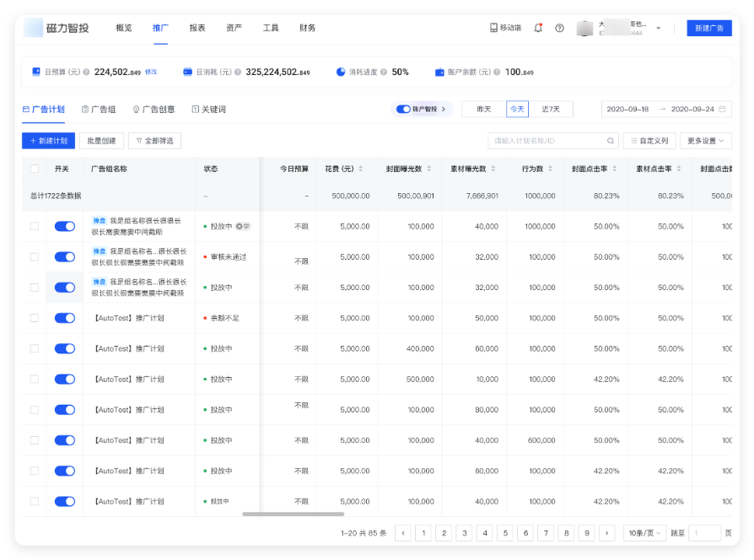Click the search magnifier in the plan search box
Viewport: 754px width, 560px height.
(x=609, y=140)
